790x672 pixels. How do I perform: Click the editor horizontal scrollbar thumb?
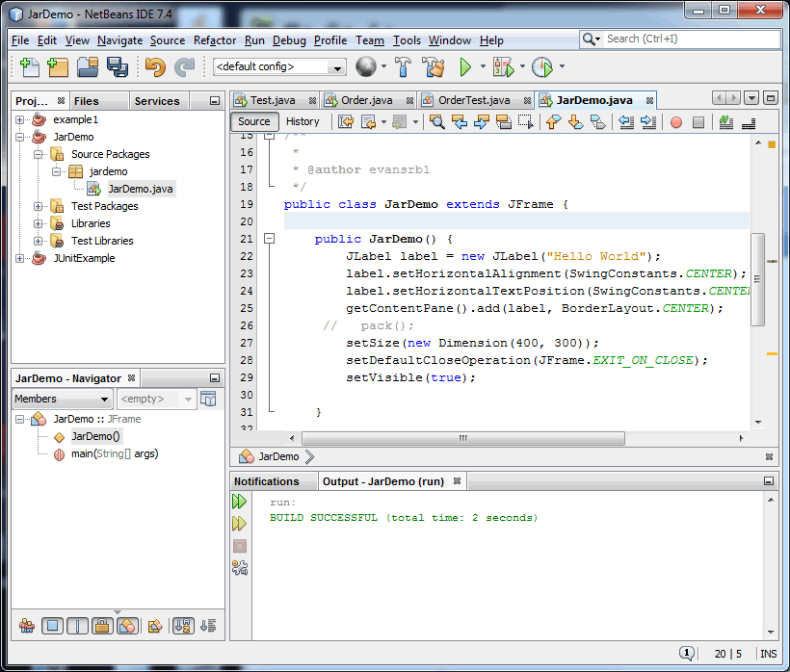[x=463, y=438]
